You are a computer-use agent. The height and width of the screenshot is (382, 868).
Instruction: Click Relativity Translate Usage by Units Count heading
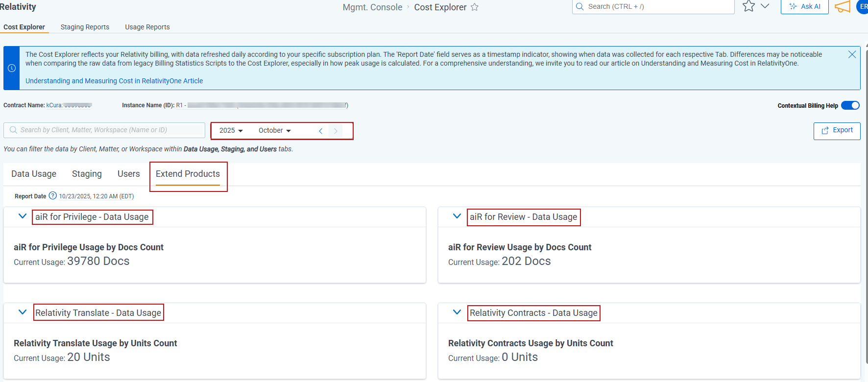[96, 343]
